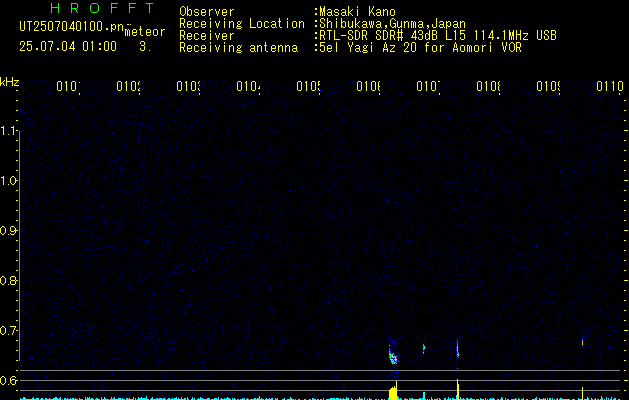Select the 5el Yagi Az 20 antenna text
Screen dimensions: 629x400
pyautogui.click(x=420, y=48)
